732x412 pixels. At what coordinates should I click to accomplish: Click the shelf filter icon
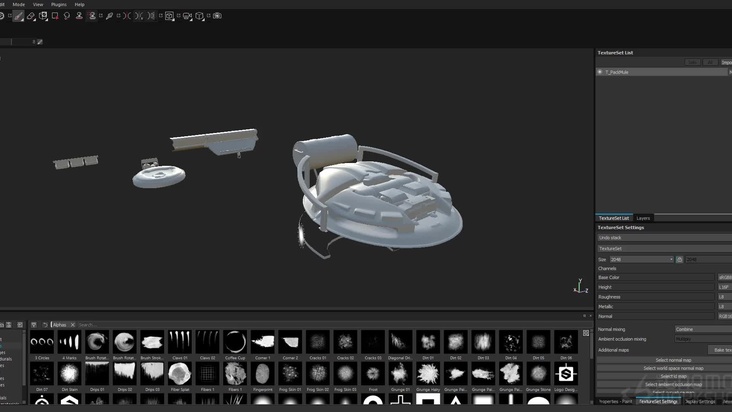pyautogui.click(x=34, y=325)
